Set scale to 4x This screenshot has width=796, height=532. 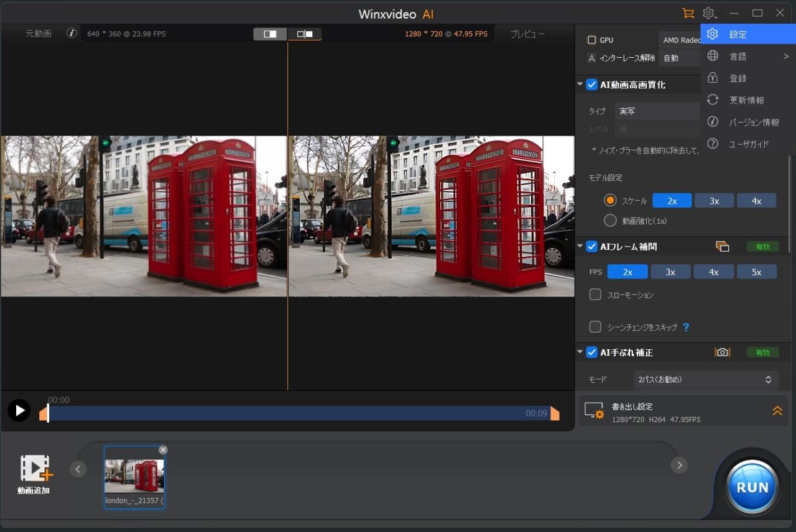tap(756, 201)
